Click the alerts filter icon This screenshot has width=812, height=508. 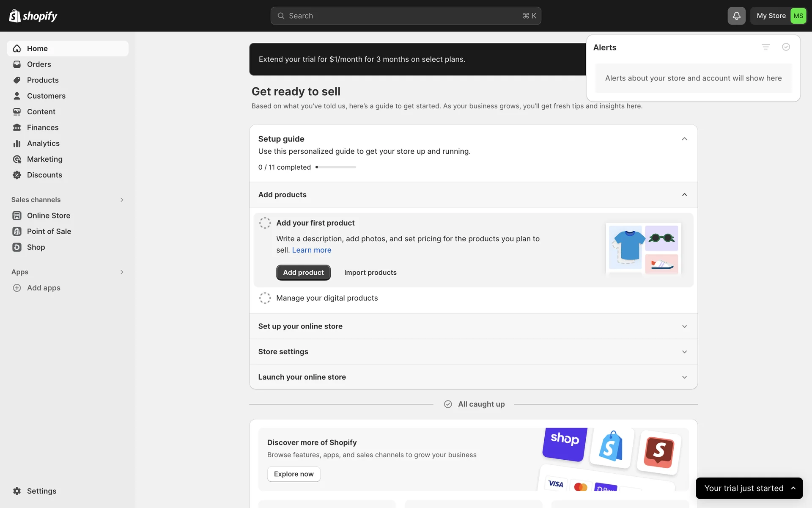(765, 47)
